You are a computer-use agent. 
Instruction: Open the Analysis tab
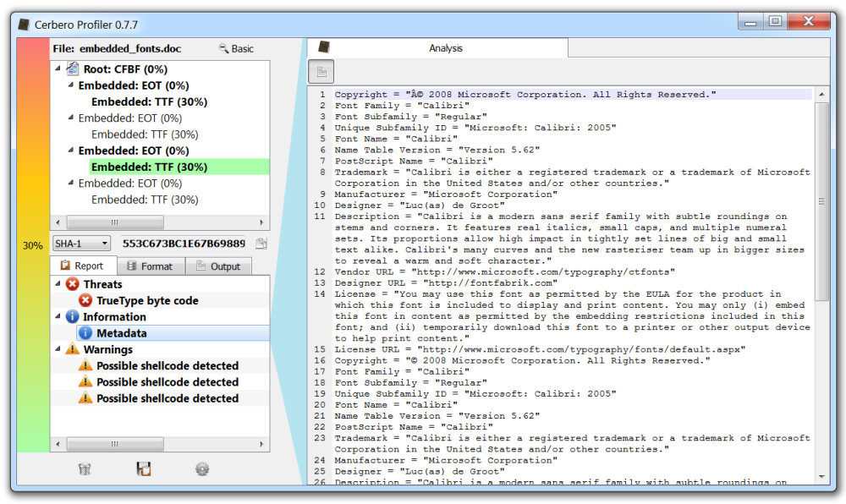pos(446,48)
